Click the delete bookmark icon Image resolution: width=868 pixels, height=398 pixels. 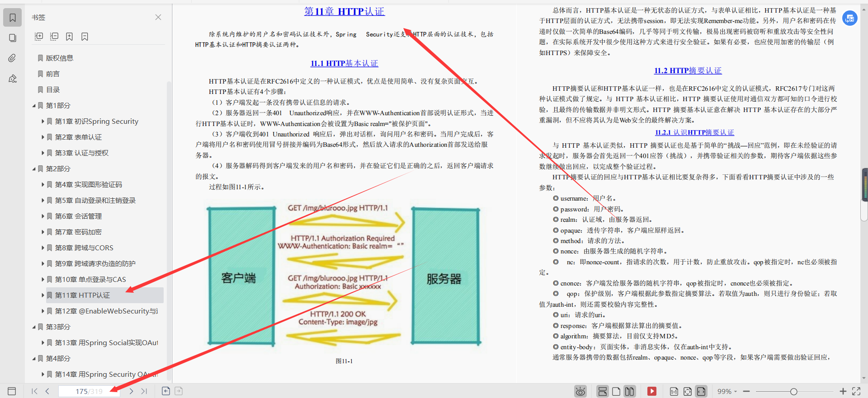[85, 37]
